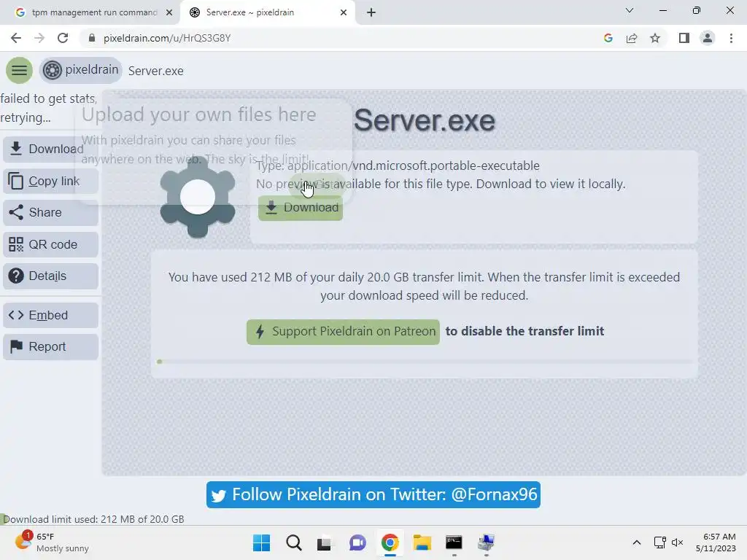The height and width of the screenshot is (560, 747).
Task: Close the 'Server.exe ~ pixeldrain' tab
Action: [x=344, y=12]
